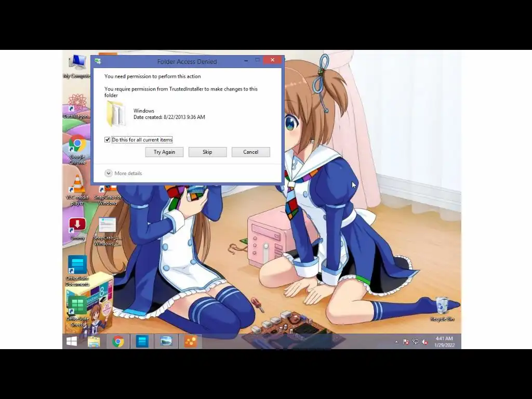Click the network tray icon

[x=415, y=342]
